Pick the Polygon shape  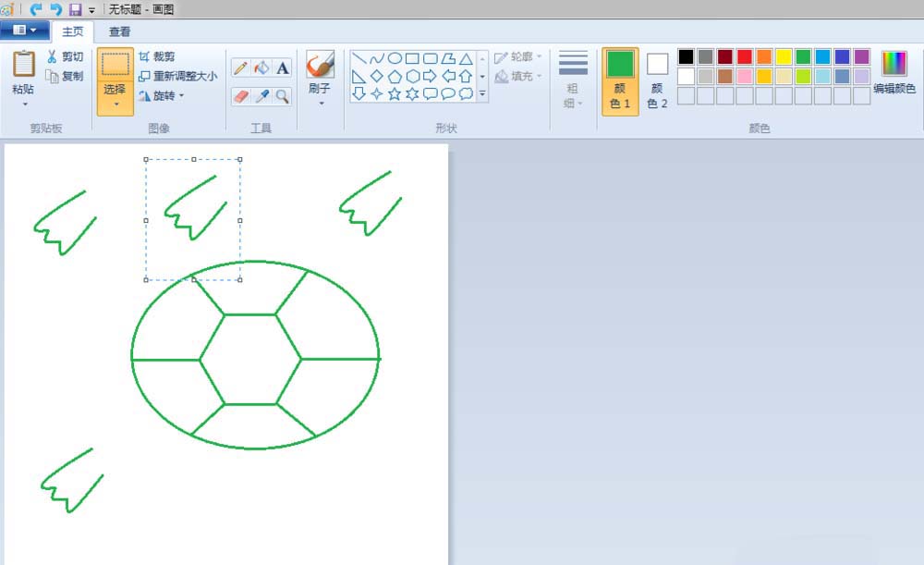point(448,58)
